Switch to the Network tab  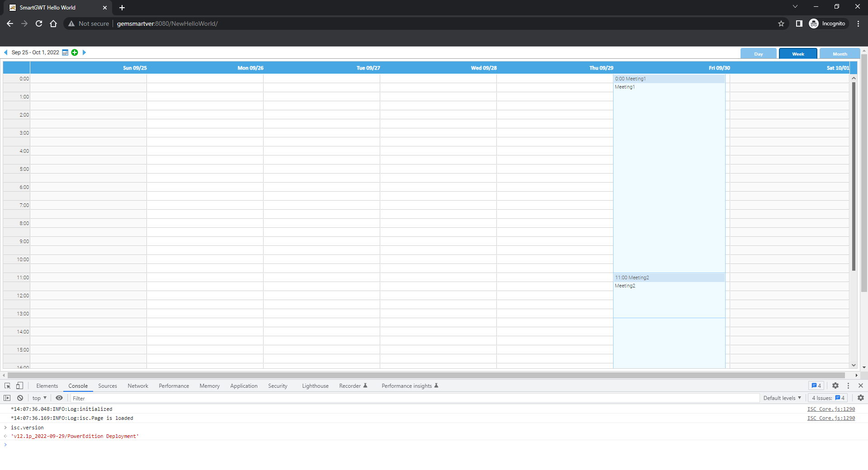coord(138,386)
